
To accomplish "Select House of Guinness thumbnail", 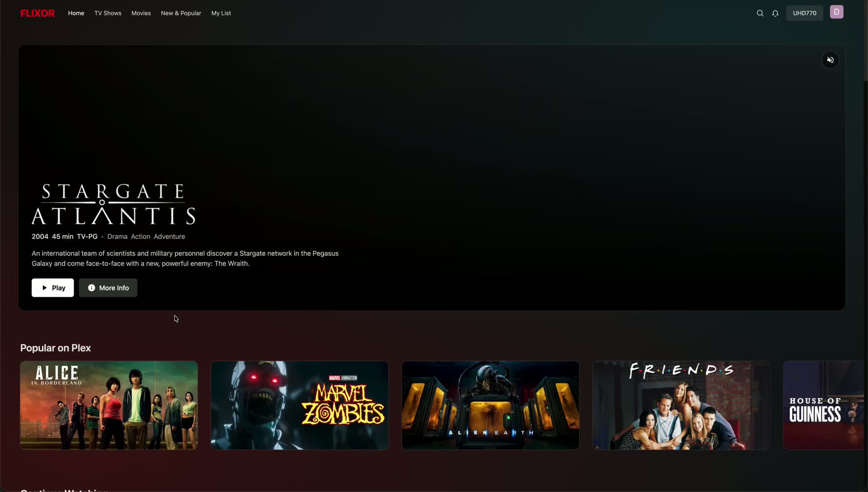I will pyautogui.click(x=823, y=405).
